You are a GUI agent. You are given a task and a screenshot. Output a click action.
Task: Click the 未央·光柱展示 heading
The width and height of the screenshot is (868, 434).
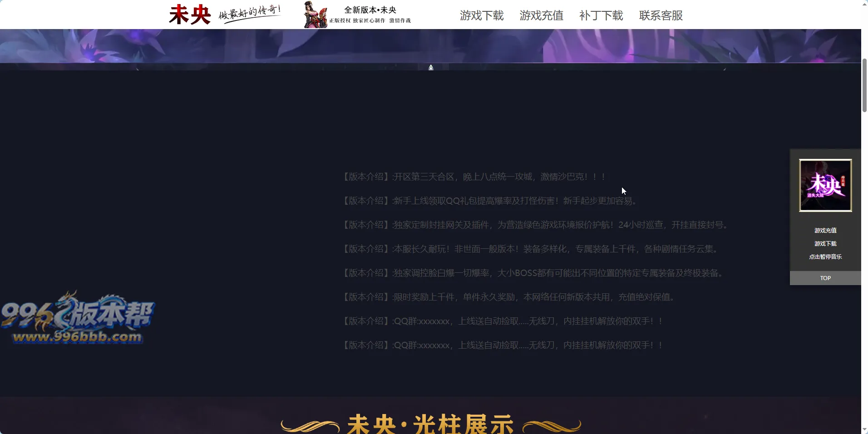(431, 424)
